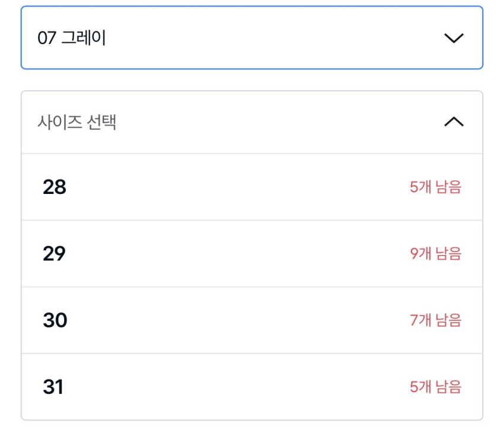Screen dimensions: 504x446
Task: Click 5개 남음 stock text beside size 28
Action: 435,187
